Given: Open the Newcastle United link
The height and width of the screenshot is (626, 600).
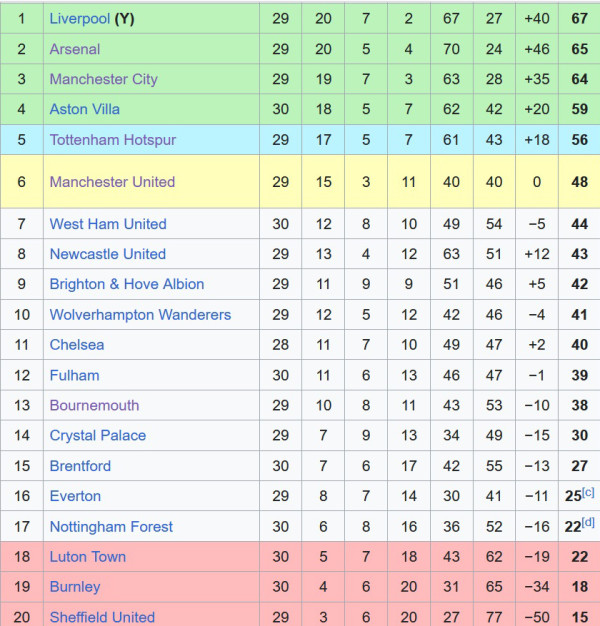Looking at the screenshot, I should 107,254.
